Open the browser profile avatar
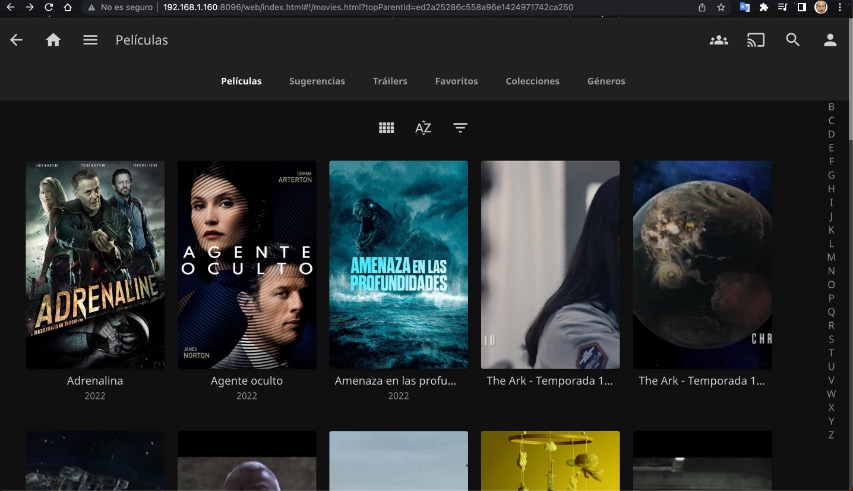Viewport: 853px width, 491px height. click(x=821, y=7)
